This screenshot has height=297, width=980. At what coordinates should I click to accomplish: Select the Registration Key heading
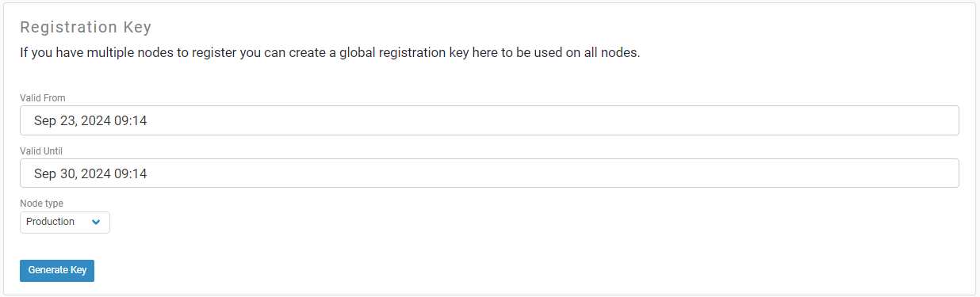pyautogui.click(x=86, y=28)
